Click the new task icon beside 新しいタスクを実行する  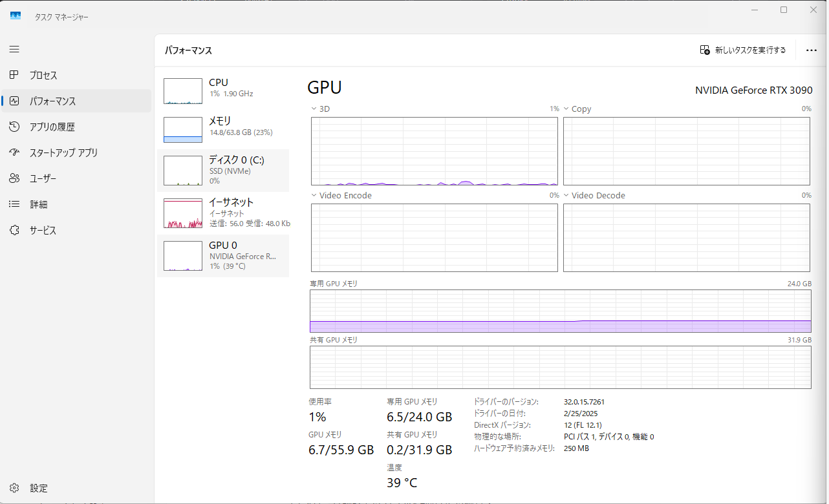pos(705,50)
